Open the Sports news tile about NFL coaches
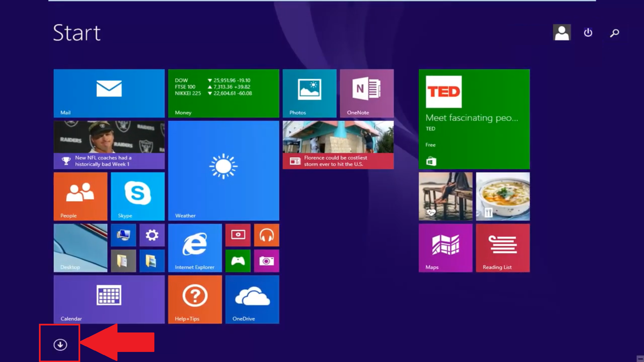Screen dimensions: 644x362 click(x=109, y=145)
